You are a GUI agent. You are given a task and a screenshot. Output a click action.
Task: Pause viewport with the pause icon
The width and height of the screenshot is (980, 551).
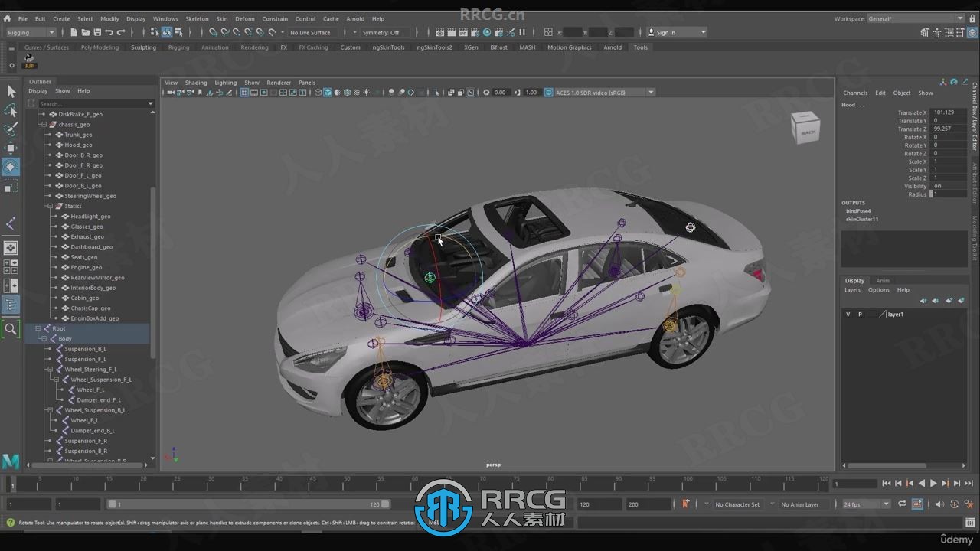[522, 32]
